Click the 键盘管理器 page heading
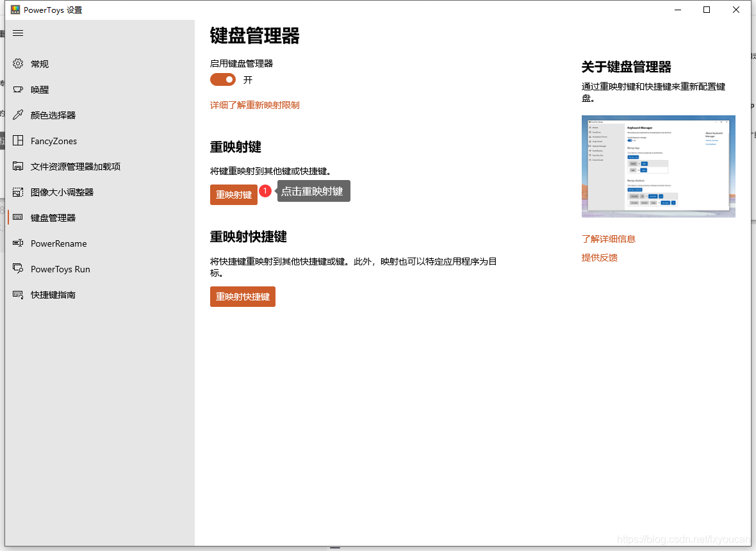756x551 pixels. (254, 36)
